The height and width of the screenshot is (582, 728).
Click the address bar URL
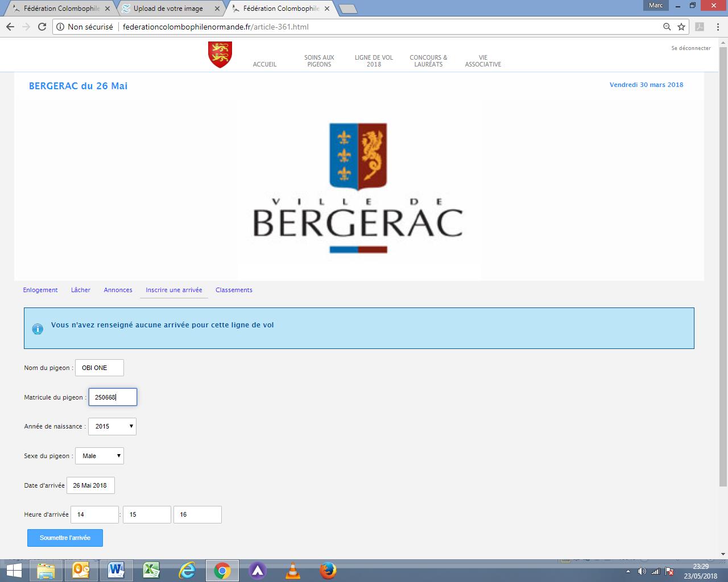point(216,27)
